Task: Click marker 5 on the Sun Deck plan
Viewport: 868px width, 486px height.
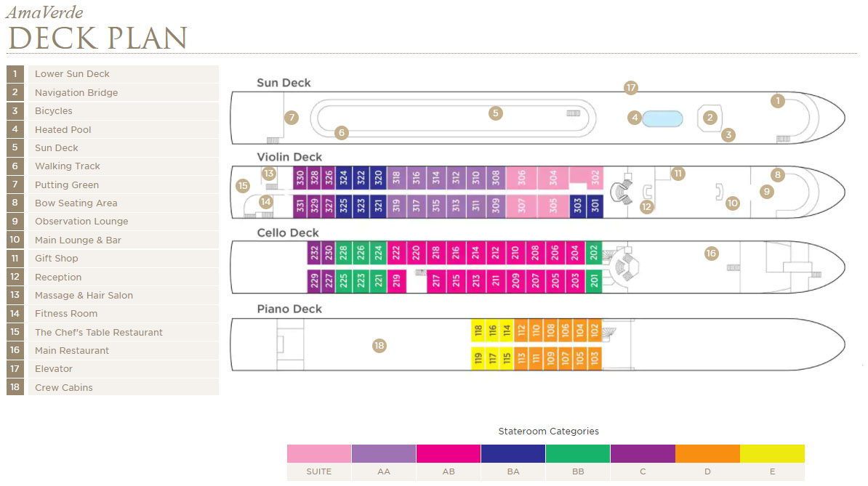Action: pos(496,113)
